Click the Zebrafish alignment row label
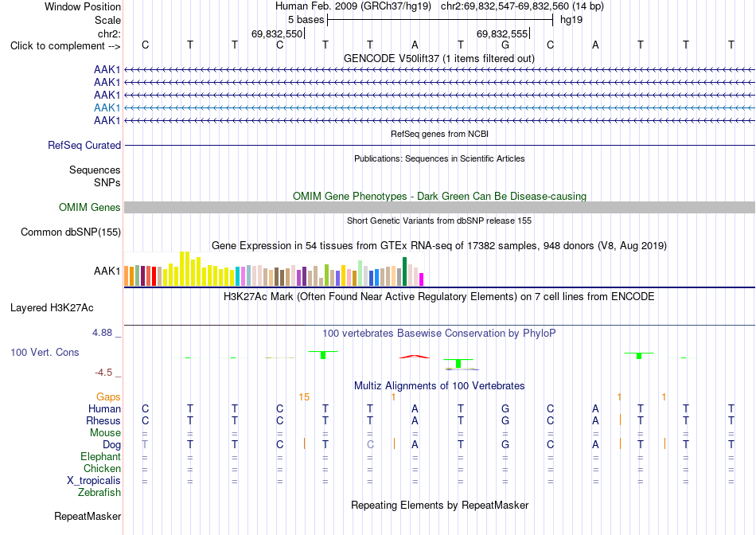The image size is (756, 535). pos(99,493)
